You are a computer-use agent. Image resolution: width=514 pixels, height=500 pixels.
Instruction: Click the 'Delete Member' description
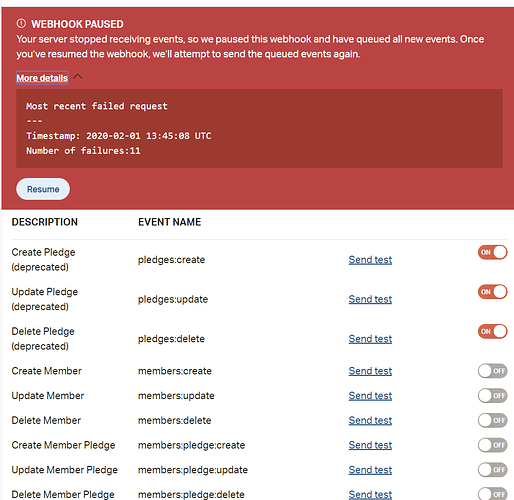(46, 420)
